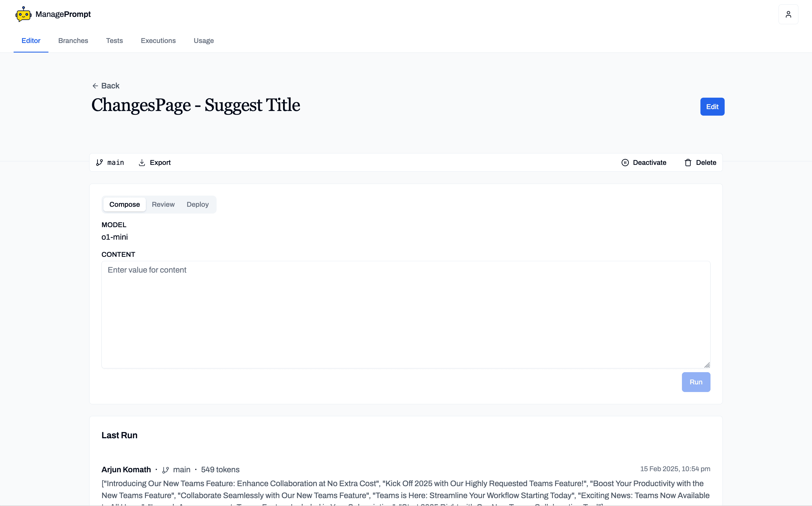
Task: Open the main branch selector
Action: tap(110, 162)
